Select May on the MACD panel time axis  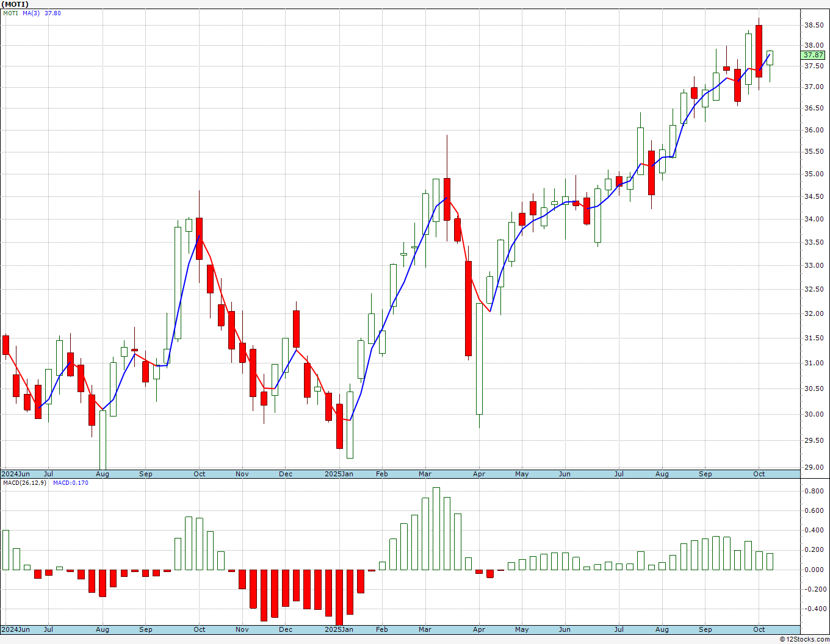tap(522, 630)
